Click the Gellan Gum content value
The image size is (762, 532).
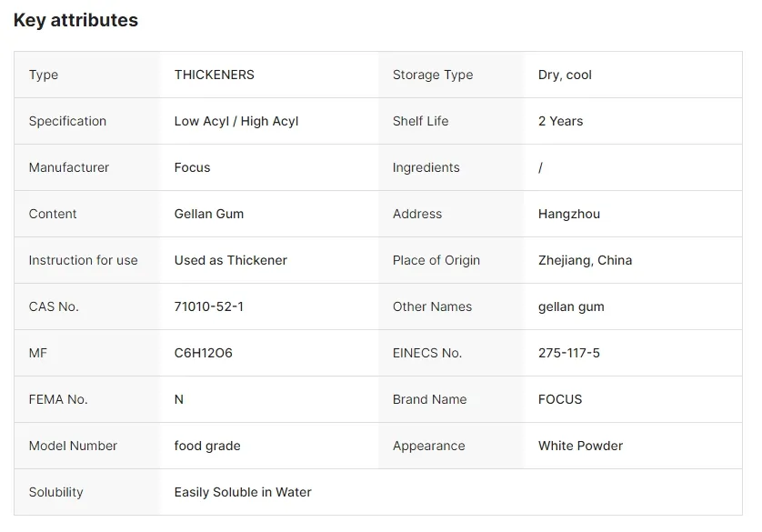pyautogui.click(x=209, y=214)
